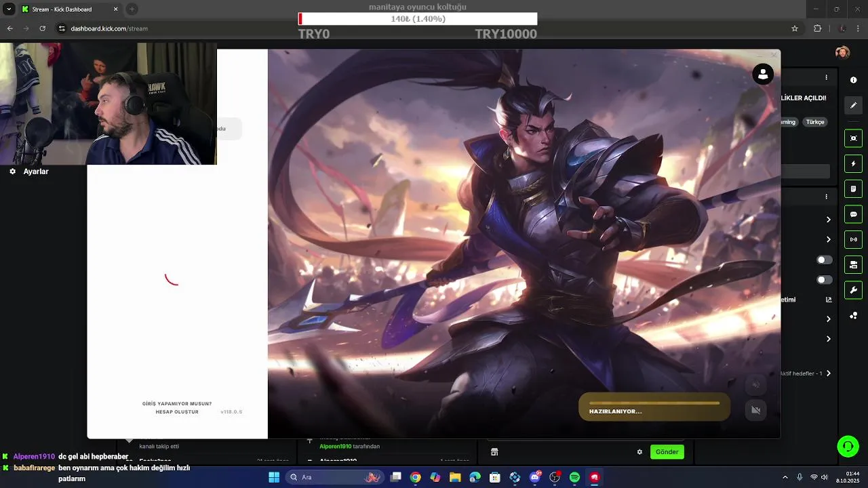Screen dimensions: 868x488
Task: Expand first chevron below yönetimi header
Action: point(829,319)
